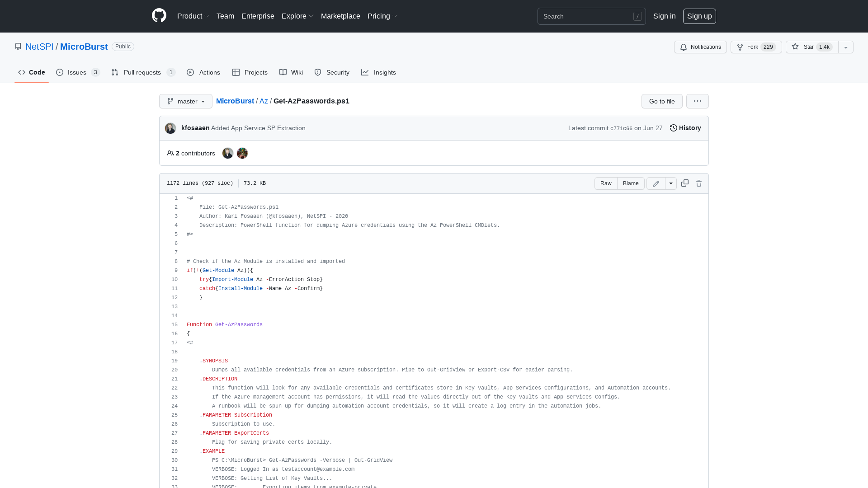Delete this file trash icon
This screenshot has height=488, width=868.
pyautogui.click(x=699, y=183)
